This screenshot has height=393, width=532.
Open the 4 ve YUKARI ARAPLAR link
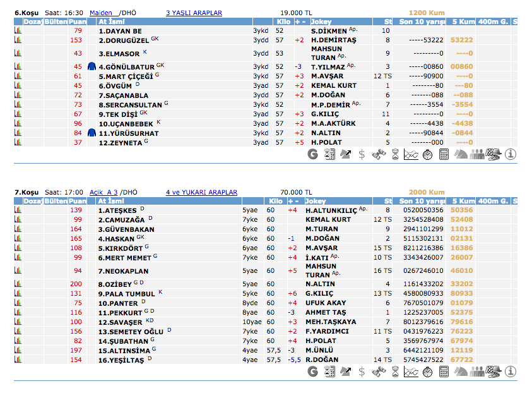coord(201,192)
